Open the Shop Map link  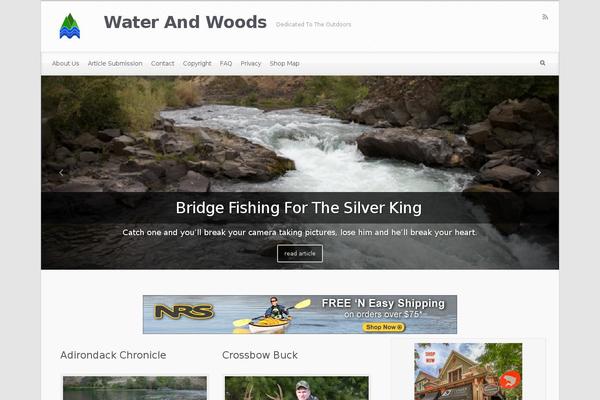pyautogui.click(x=284, y=64)
